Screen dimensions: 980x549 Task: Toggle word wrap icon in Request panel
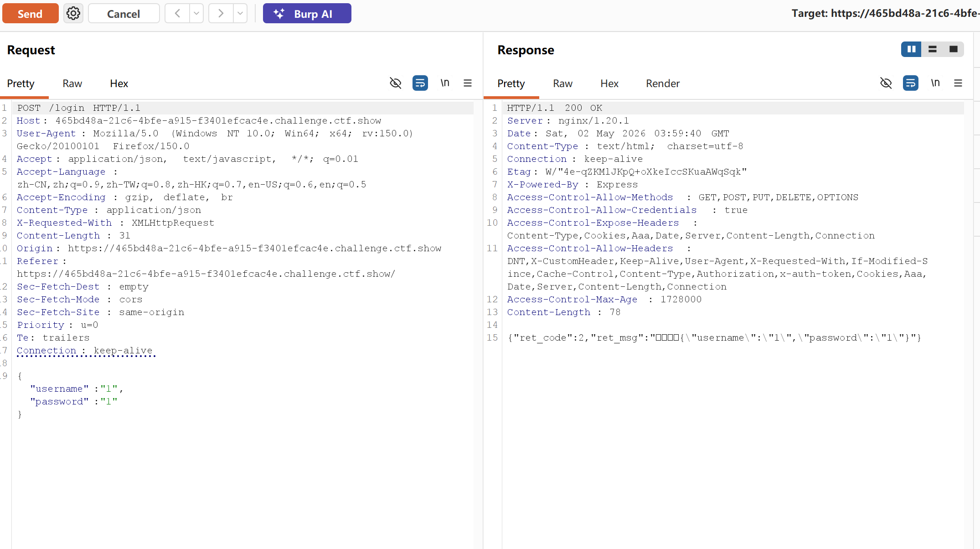[420, 83]
